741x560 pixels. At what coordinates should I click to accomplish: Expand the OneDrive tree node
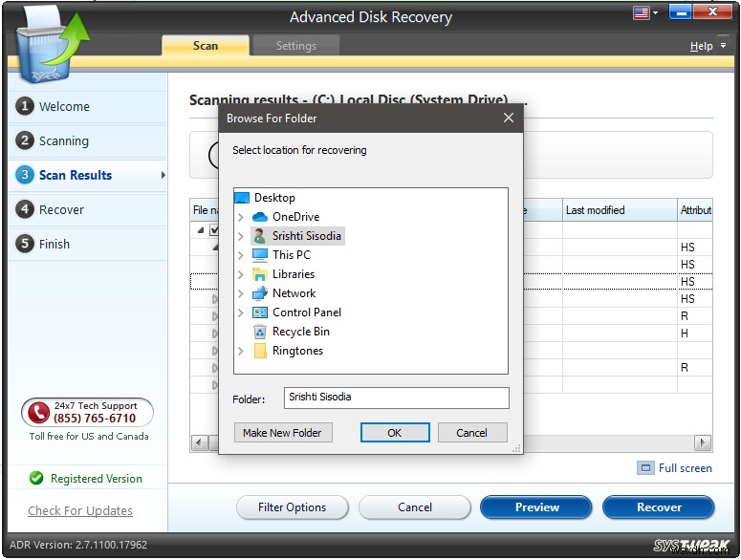click(x=241, y=217)
